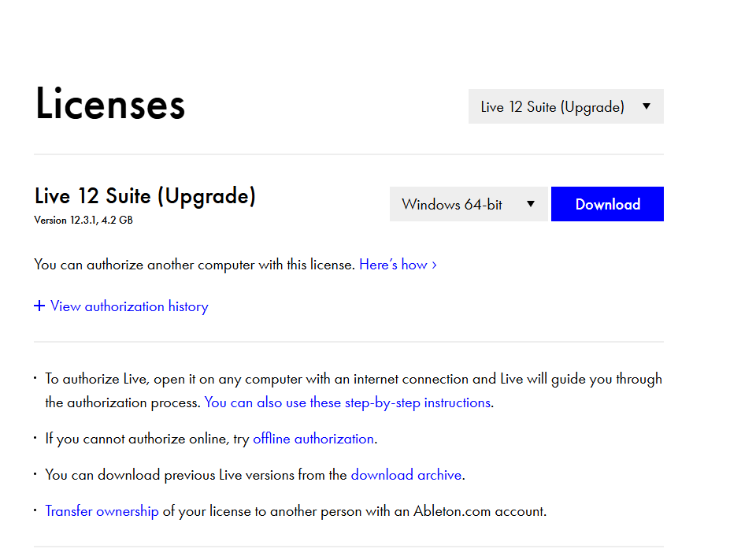Click the Licenses page heading
This screenshot has height=560, width=730.
coord(110,105)
